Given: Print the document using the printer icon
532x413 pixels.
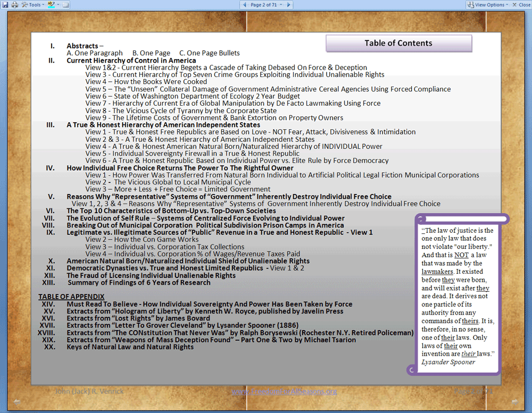Looking at the screenshot, I should coord(14,4).
